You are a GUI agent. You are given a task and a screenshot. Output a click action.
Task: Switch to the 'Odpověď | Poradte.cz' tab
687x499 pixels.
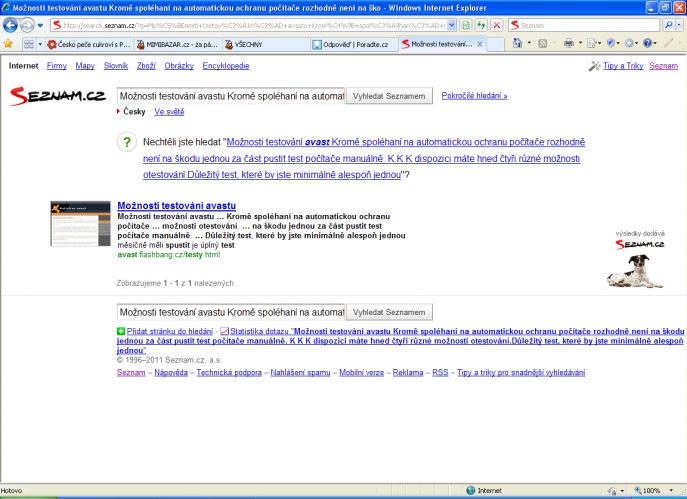354,44
